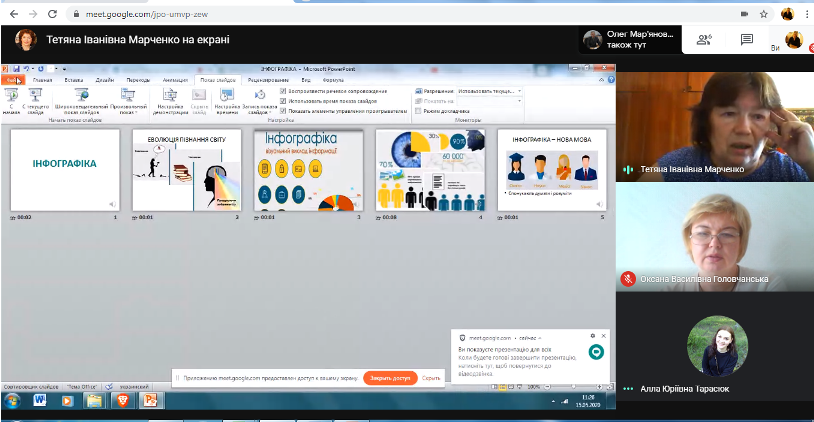Switch to the Переходы ribbon tab
The width and height of the screenshot is (814, 422).
tap(138, 80)
